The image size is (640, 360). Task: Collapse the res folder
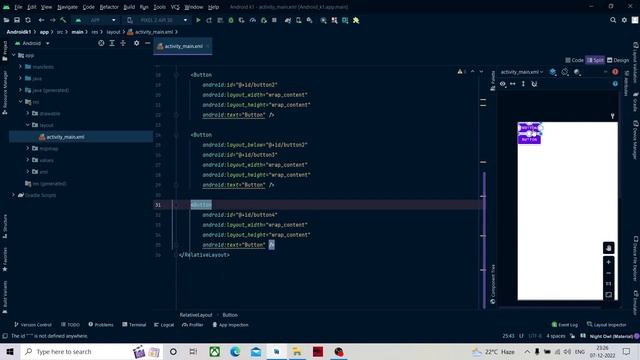click(20, 102)
